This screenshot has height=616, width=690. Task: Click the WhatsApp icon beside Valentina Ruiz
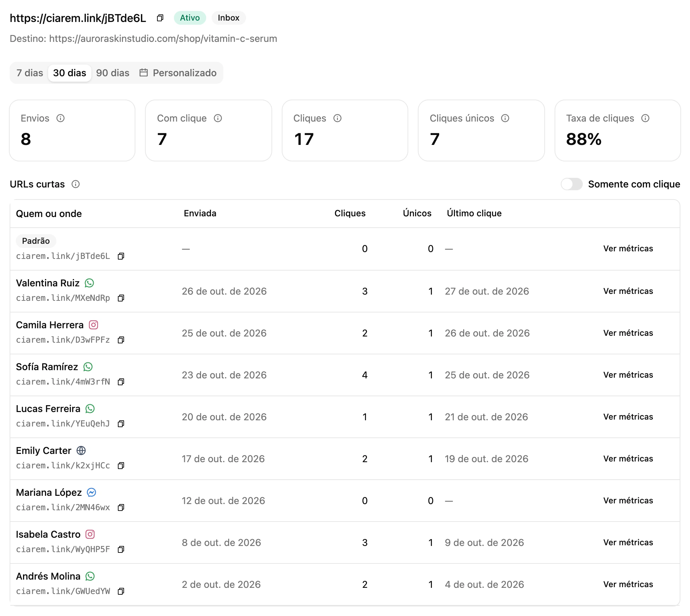89,283
